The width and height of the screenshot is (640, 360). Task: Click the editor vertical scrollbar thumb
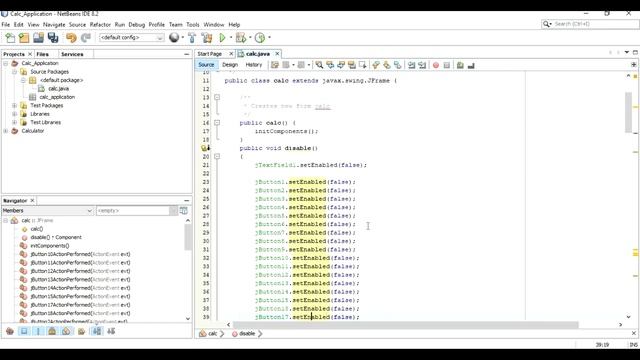coord(629,112)
